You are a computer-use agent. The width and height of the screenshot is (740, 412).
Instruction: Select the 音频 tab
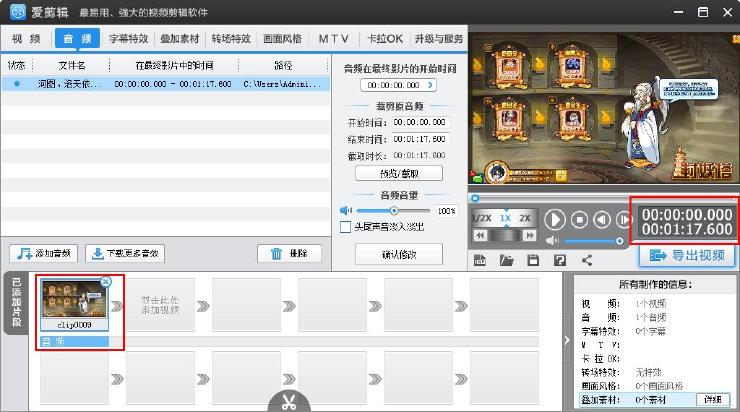click(x=77, y=39)
